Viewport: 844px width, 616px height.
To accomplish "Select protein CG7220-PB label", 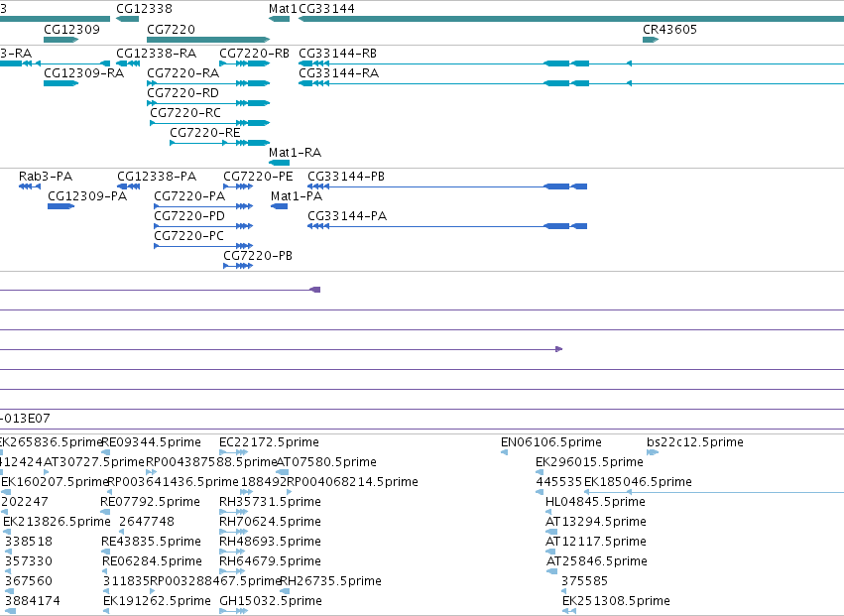I will coord(258,256).
